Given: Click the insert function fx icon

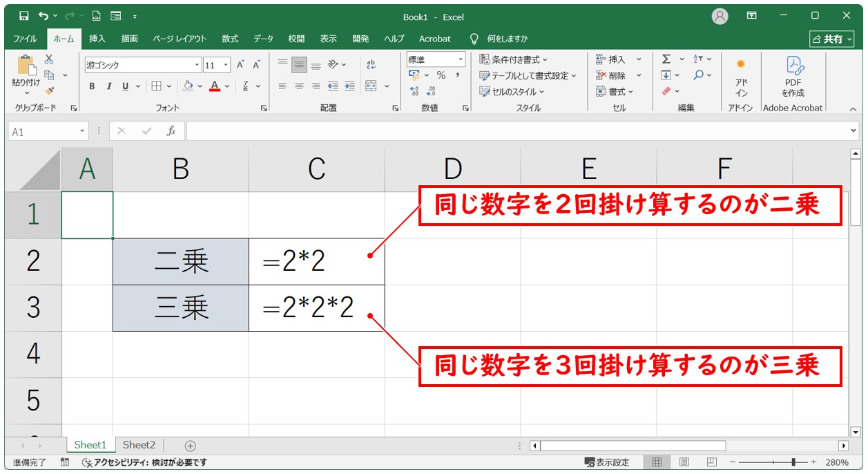Looking at the screenshot, I should pyautogui.click(x=171, y=131).
